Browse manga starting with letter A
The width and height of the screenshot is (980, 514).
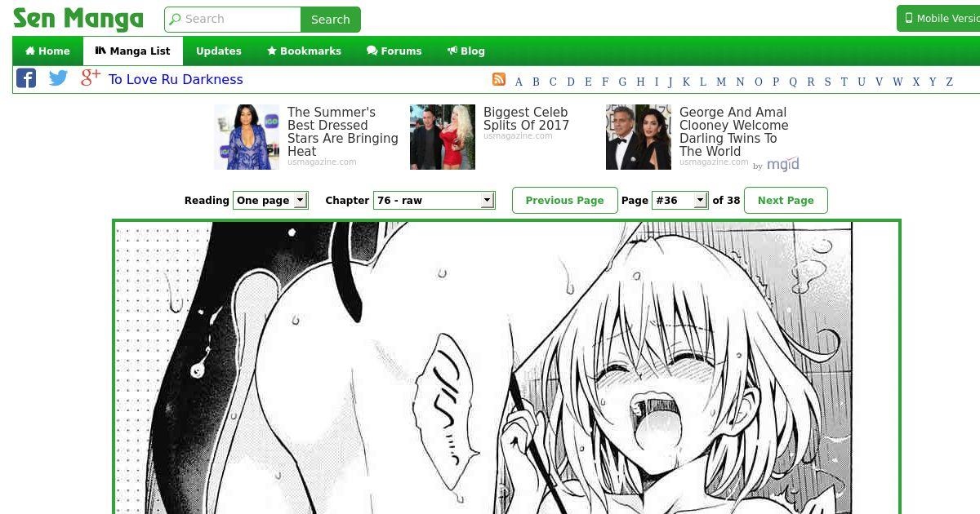[x=519, y=82]
